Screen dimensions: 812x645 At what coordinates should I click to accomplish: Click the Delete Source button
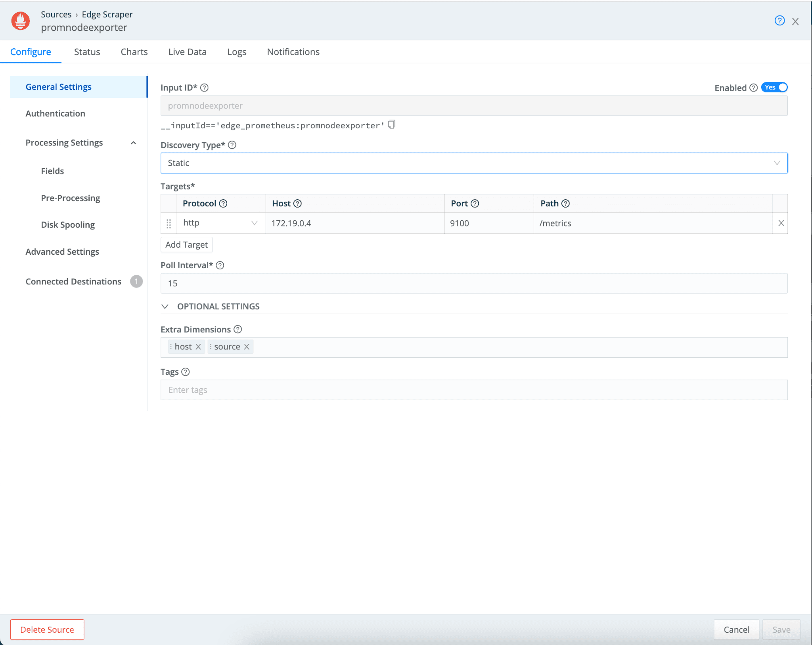tap(47, 630)
